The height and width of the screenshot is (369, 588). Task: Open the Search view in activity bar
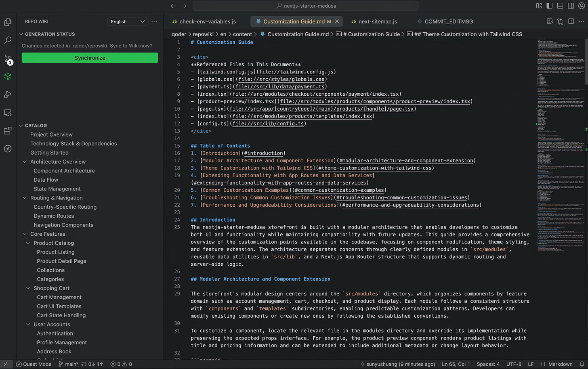8,40
